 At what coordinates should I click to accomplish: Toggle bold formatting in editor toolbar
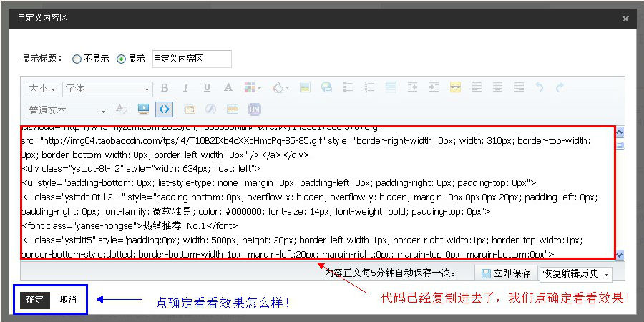[164, 88]
